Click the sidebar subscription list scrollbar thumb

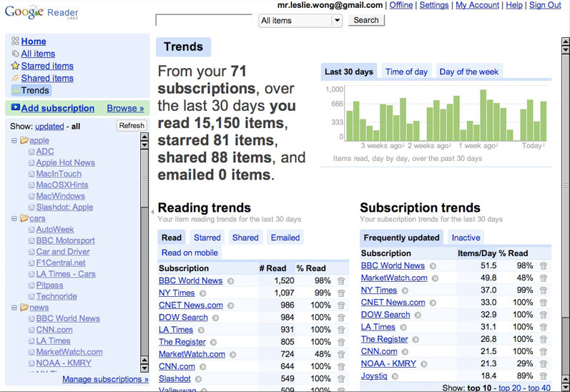coord(144,178)
